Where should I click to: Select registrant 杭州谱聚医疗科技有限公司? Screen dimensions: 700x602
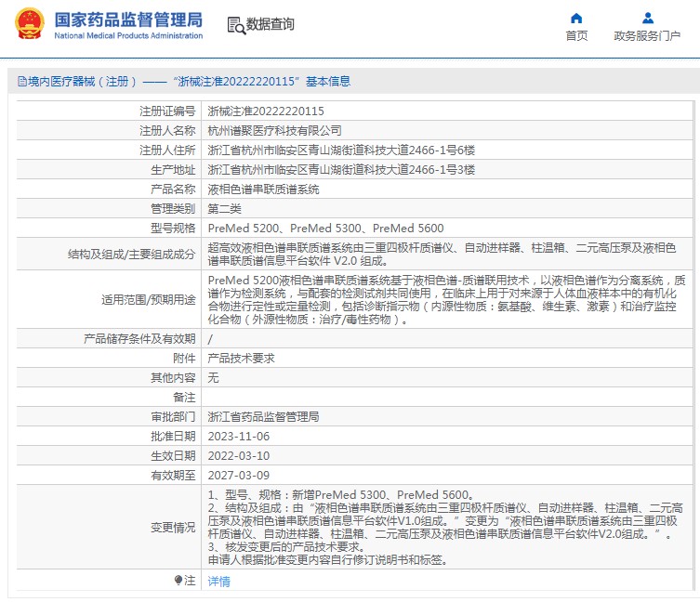274,131
